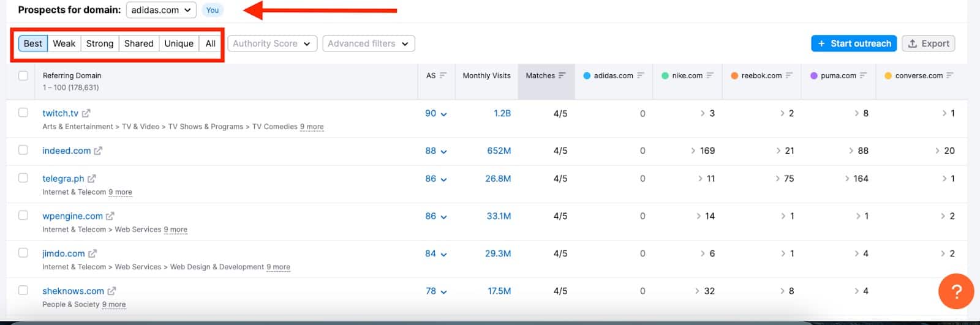Expand jimdo.com authority score 84
This screenshot has height=325, width=980.
pos(436,253)
